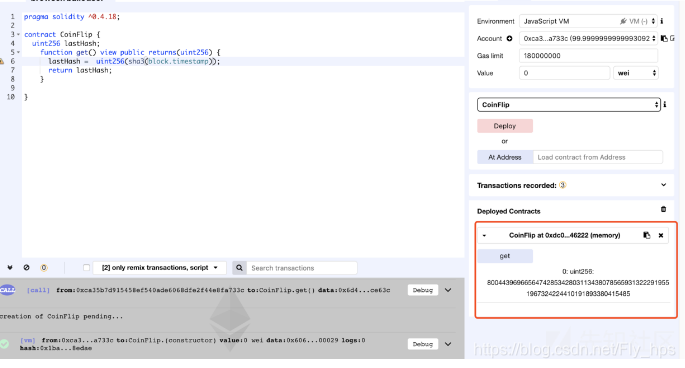Open the CoinFlip contract selector dropdown
Screen dimensions: 685x368
click(568, 104)
